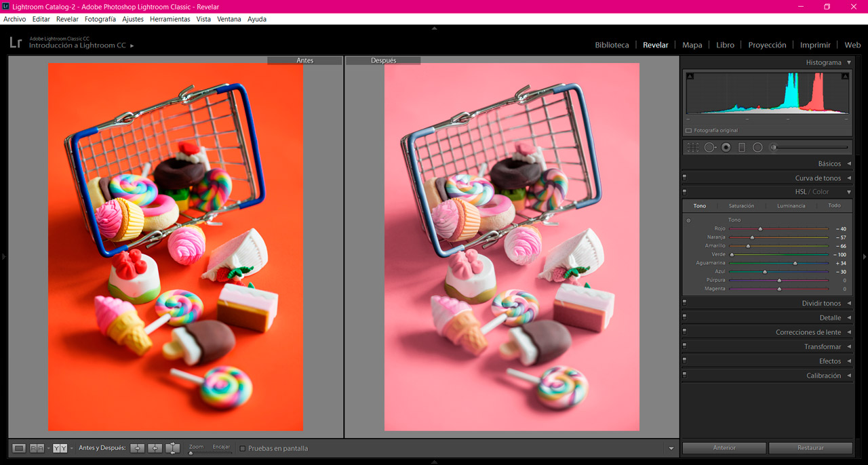Enable Pruebas en pantalla checkbox
The image size is (868, 465).
(242, 449)
